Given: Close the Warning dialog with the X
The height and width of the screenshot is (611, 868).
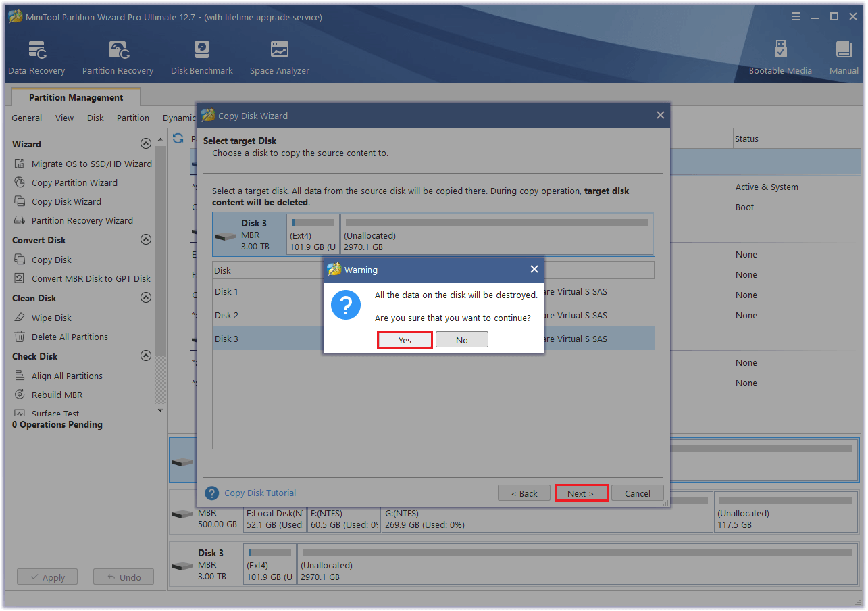Looking at the screenshot, I should [x=534, y=269].
